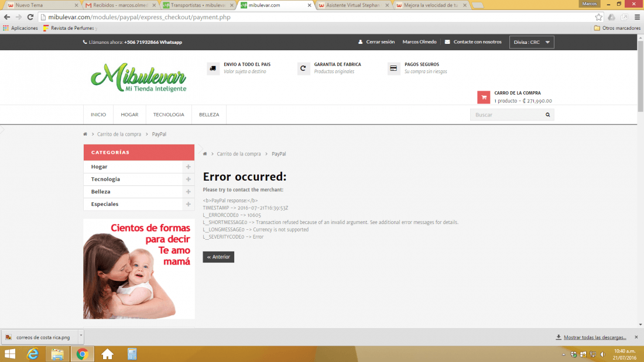Switch to Nuevo Tema tab
This screenshot has height=362, width=644.
click(x=41, y=5)
